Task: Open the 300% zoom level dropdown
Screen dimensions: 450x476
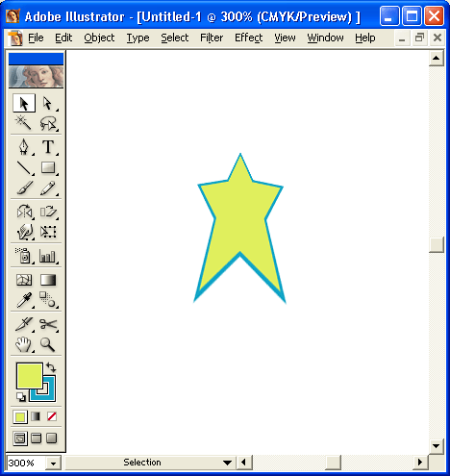Action: (53, 463)
